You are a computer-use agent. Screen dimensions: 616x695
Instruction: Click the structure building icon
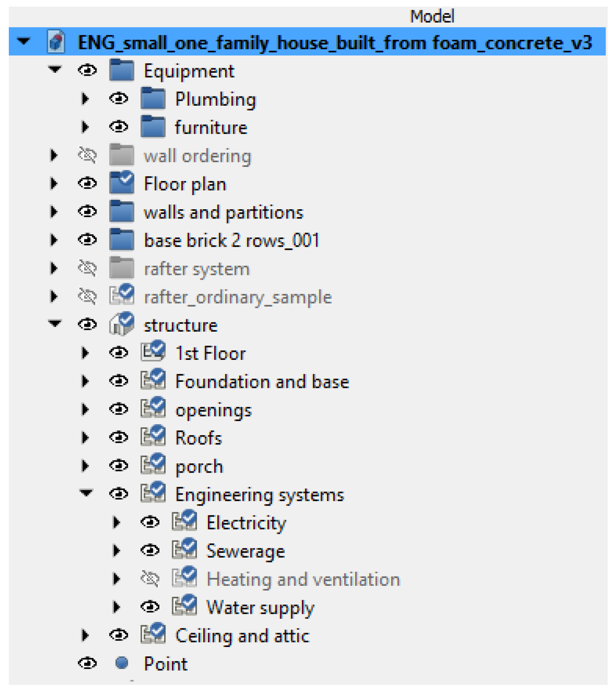(122, 324)
